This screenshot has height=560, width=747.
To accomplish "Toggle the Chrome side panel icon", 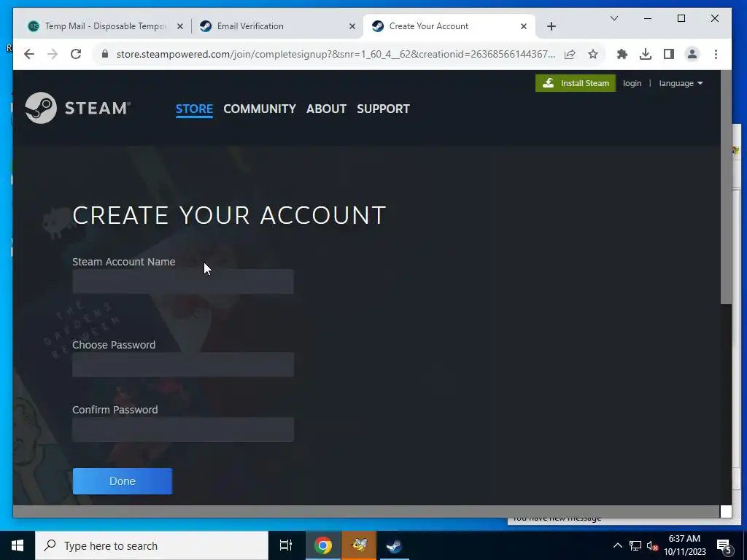I will (668, 54).
